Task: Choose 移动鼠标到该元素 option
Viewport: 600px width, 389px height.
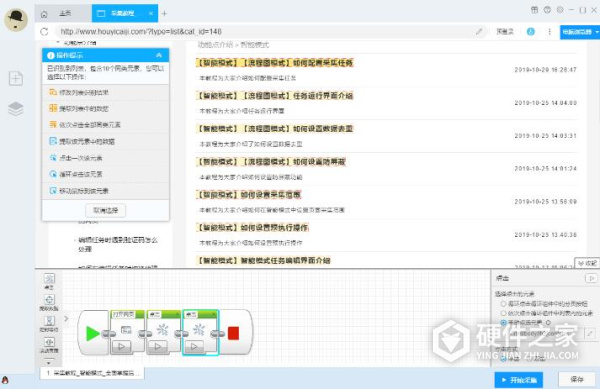Action: tap(105, 190)
